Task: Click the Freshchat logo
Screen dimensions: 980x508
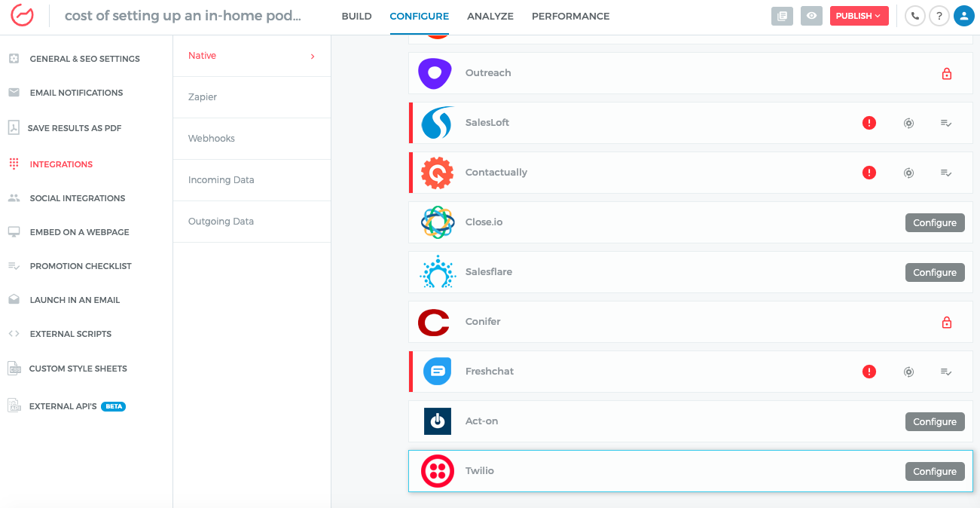Action: click(437, 372)
